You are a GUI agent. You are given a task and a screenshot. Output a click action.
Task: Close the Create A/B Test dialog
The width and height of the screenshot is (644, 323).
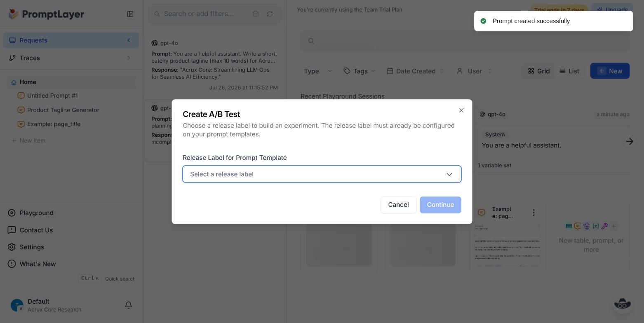tap(461, 110)
